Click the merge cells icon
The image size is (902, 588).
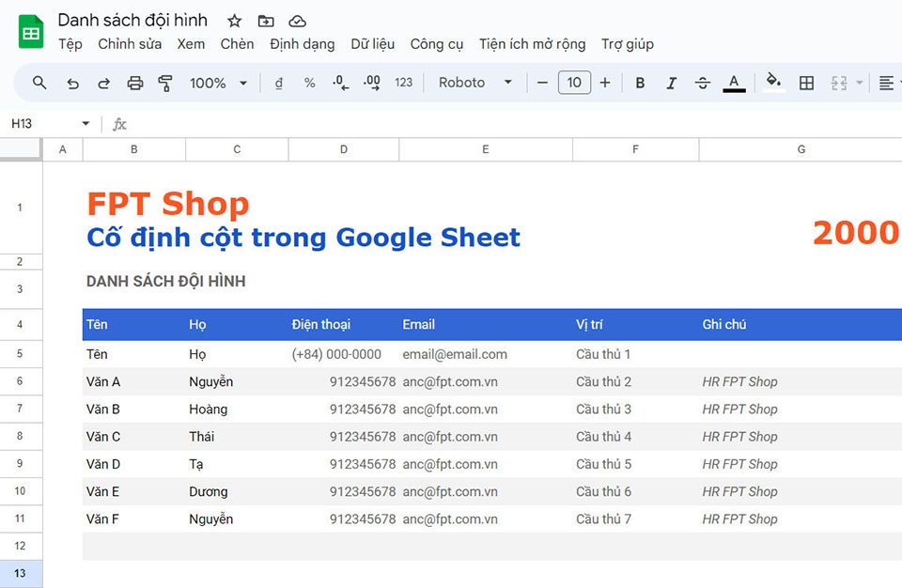[839, 83]
